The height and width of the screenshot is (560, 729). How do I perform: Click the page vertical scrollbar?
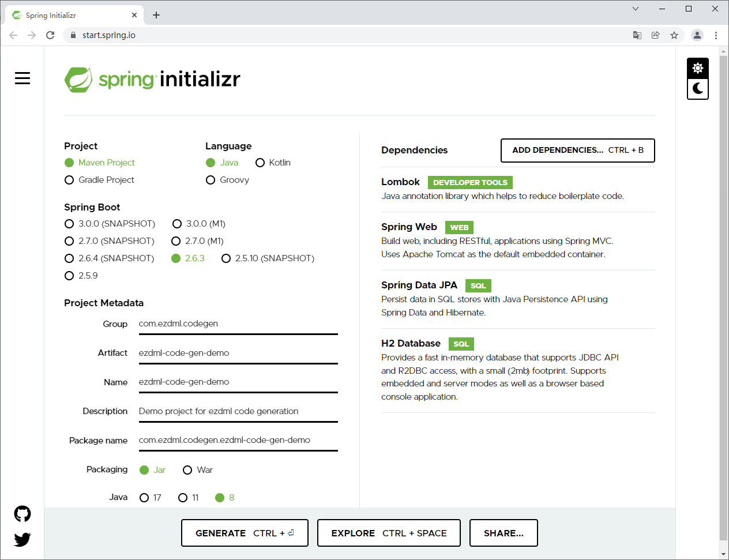(723, 297)
